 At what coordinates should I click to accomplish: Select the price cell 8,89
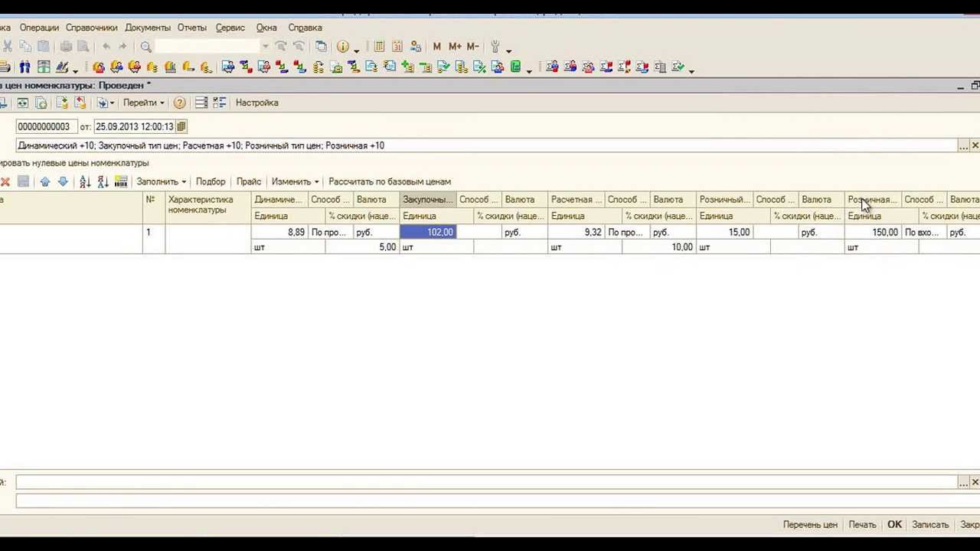point(280,232)
